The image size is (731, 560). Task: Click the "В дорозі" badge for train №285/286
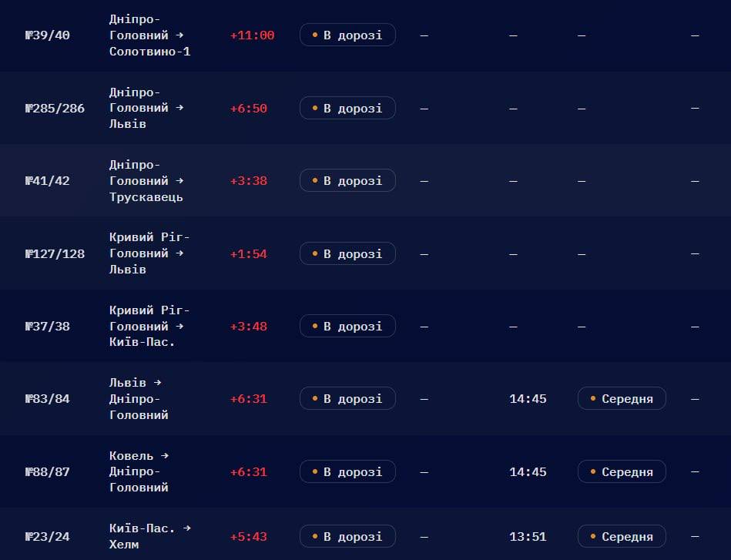348,108
